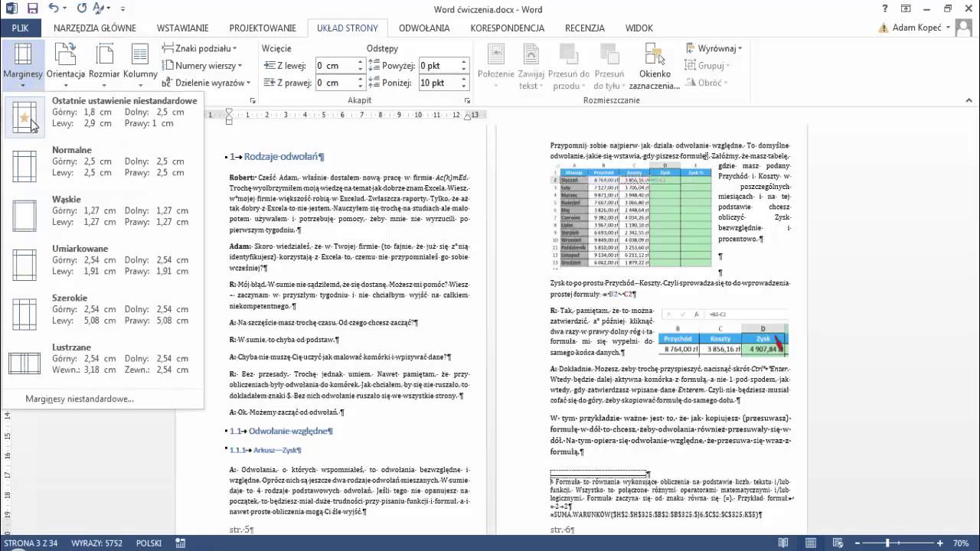Increase the Poniżej spacing value with stepper
Screen dimensions: 980x551
point(465,79)
